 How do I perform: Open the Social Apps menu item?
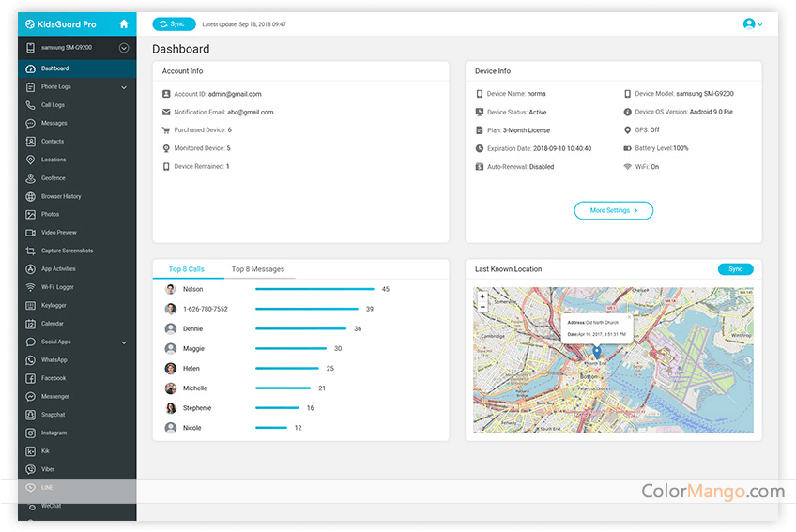coord(77,342)
